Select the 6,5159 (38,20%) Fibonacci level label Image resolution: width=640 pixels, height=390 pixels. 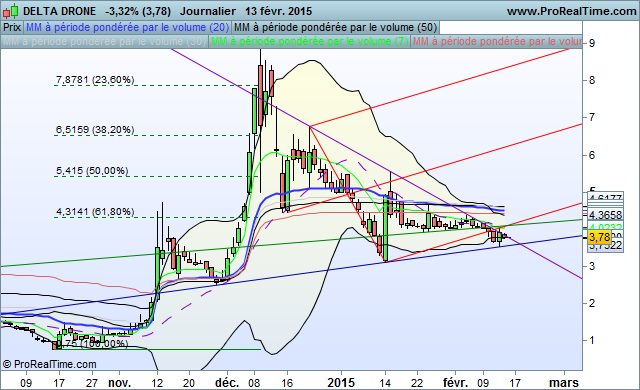tap(95, 130)
